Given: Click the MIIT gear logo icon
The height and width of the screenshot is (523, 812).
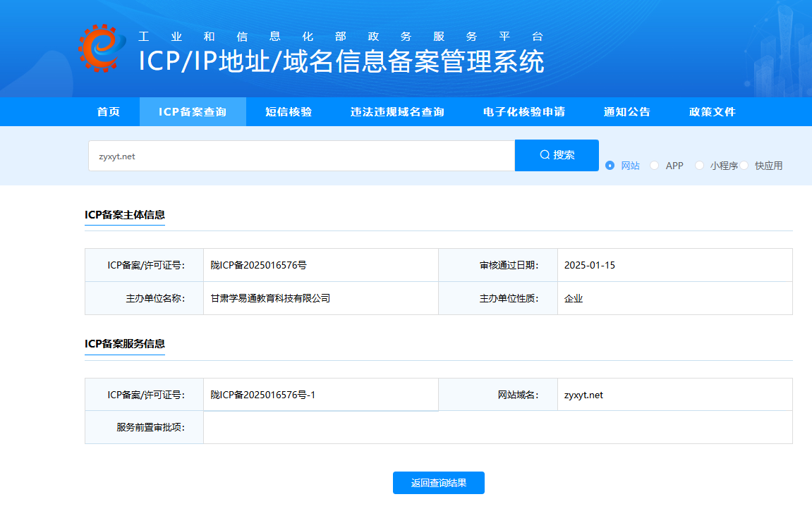Looking at the screenshot, I should (x=102, y=48).
